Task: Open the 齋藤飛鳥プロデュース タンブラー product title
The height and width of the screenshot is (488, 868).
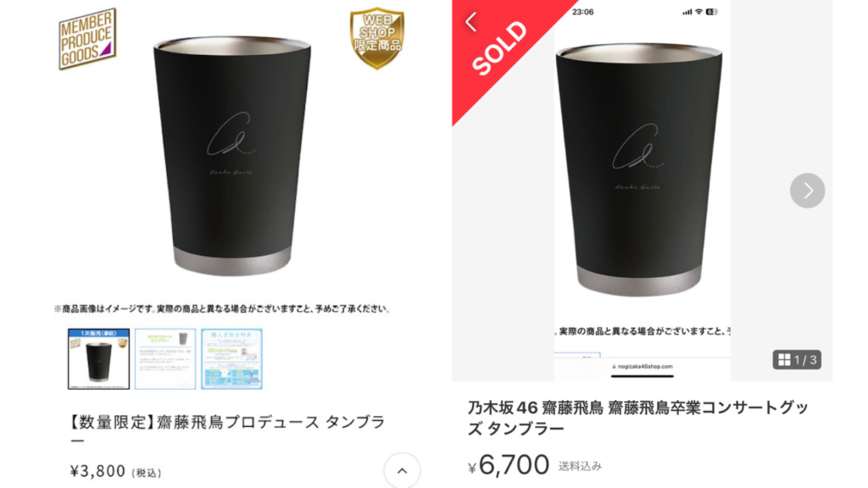Action: tap(227, 430)
